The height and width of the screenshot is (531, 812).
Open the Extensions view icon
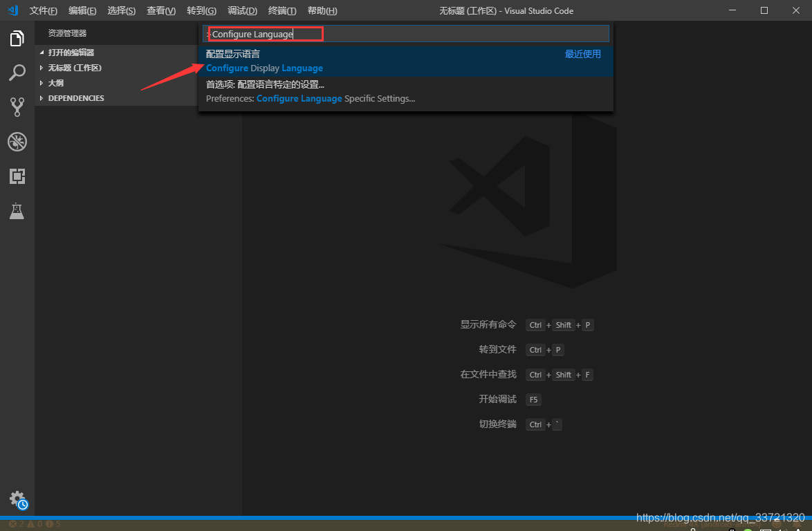(17, 176)
